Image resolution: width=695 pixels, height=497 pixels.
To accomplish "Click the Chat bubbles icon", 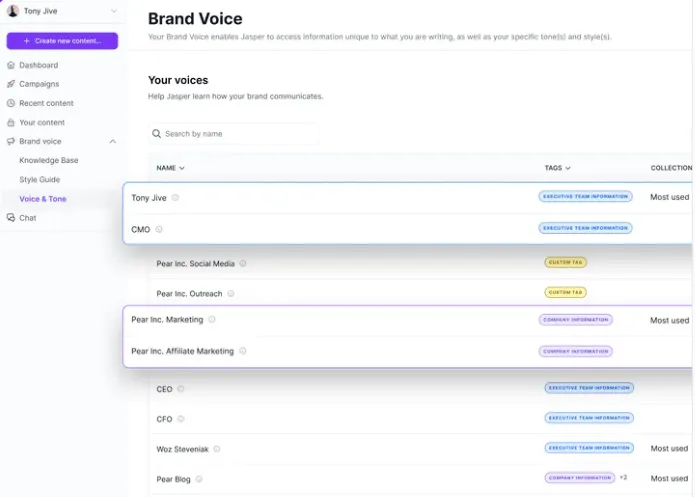I will pyautogui.click(x=11, y=218).
